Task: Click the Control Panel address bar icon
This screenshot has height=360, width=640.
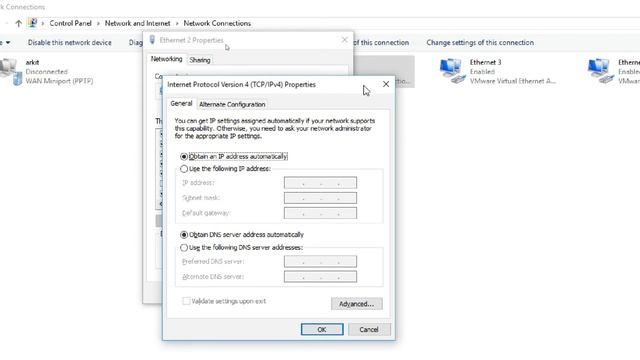Action: point(33,23)
